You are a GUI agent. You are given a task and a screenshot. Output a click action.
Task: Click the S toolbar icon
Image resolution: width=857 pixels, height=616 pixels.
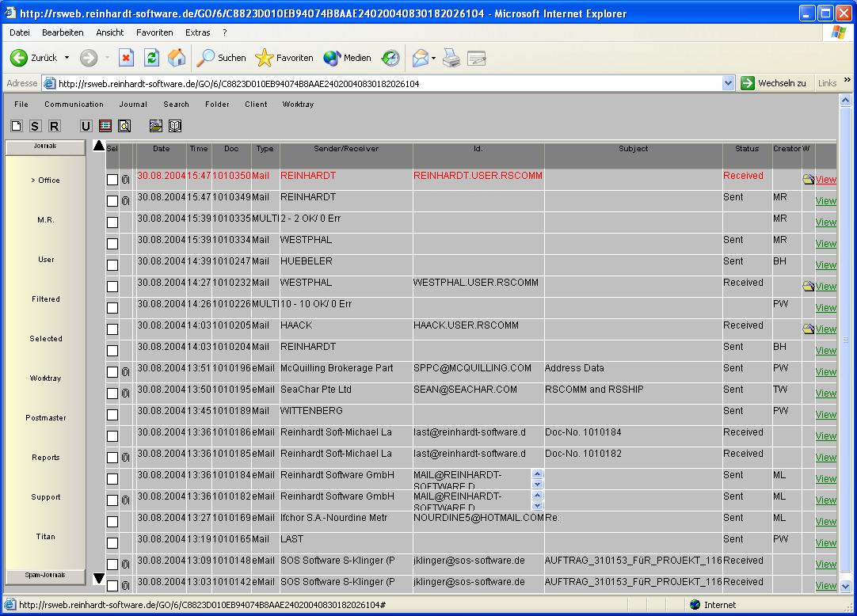(x=35, y=126)
